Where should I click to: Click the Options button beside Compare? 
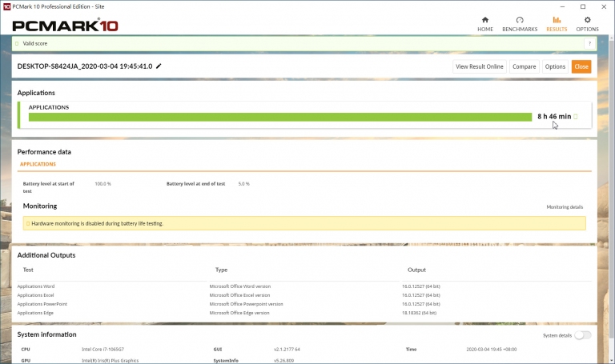click(555, 66)
